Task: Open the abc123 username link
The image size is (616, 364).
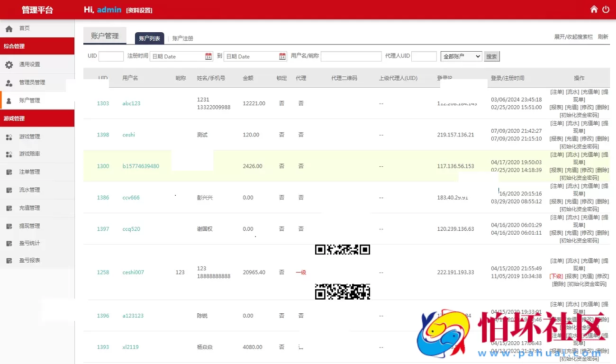Action: pos(131,103)
